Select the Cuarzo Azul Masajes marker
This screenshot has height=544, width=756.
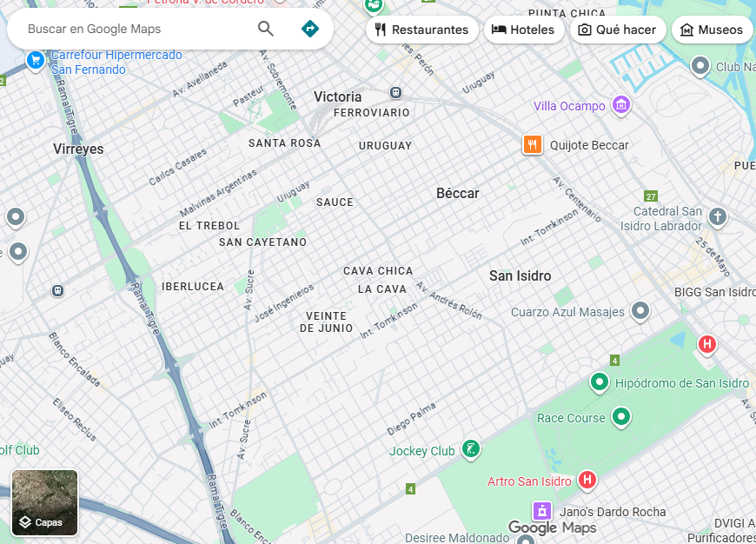click(x=640, y=310)
